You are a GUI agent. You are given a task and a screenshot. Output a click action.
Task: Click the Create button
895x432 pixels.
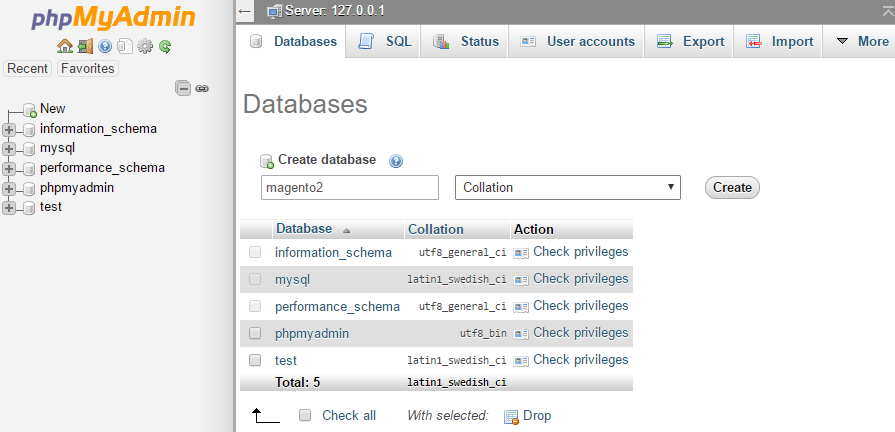pos(732,187)
